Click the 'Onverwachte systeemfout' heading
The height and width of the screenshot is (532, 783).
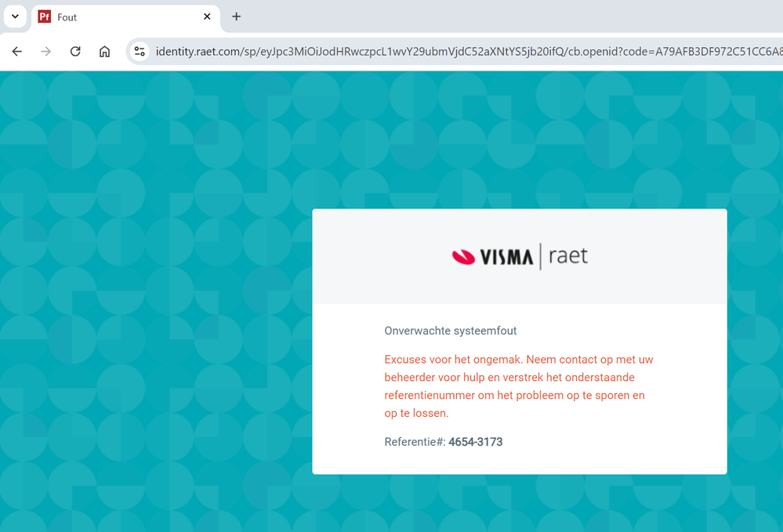point(451,331)
